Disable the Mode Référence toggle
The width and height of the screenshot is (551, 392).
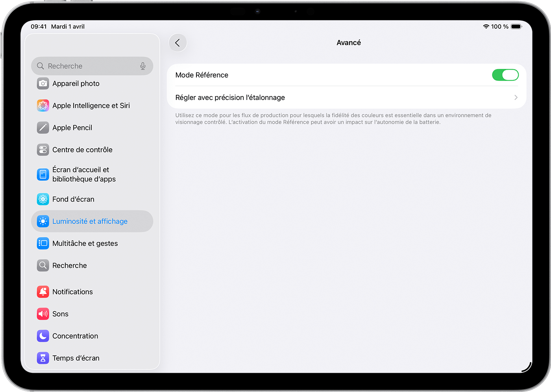click(505, 75)
